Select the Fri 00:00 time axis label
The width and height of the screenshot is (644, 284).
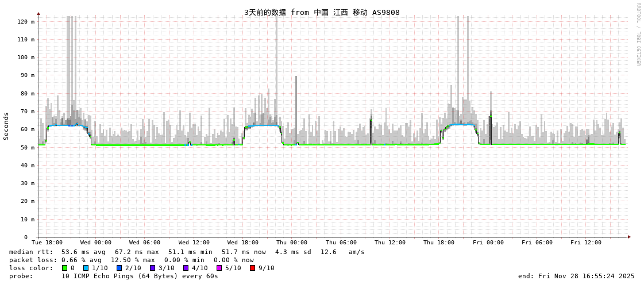pyautogui.click(x=488, y=243)
